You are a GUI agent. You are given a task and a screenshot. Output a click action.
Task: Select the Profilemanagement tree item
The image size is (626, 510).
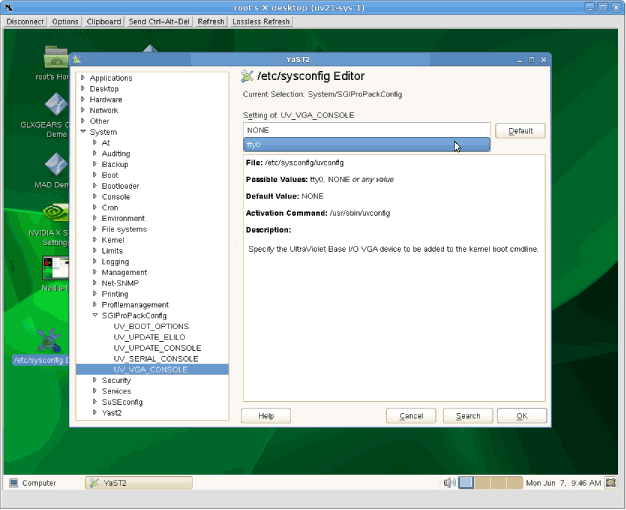point(135,305)
